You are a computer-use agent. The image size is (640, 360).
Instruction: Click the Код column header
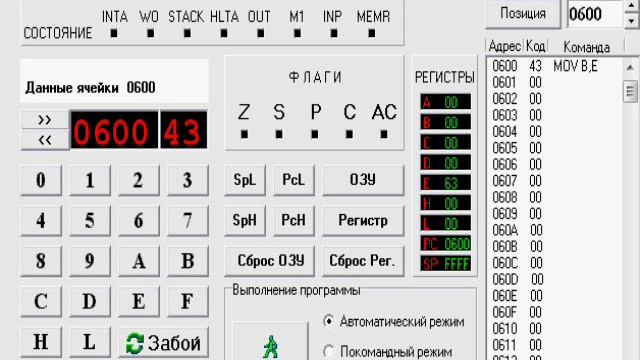[536, 47]
